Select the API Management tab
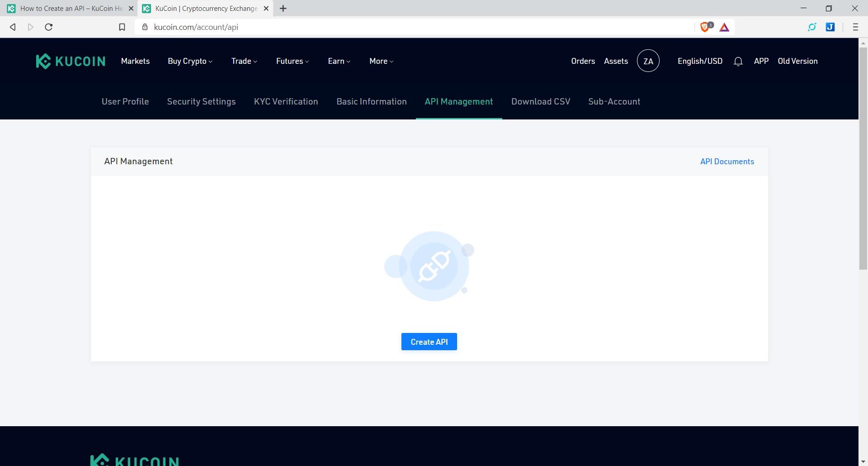 pyautogui.click(x=459, y=101)
